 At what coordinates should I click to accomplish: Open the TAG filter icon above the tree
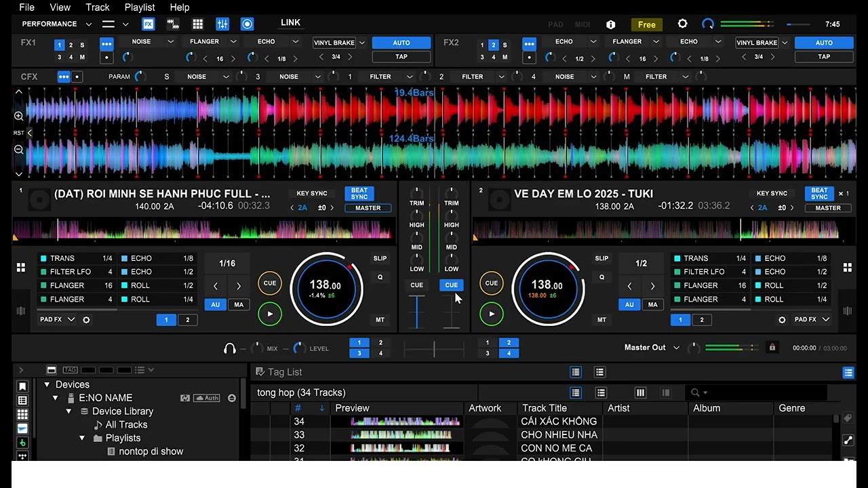point(70,370)
